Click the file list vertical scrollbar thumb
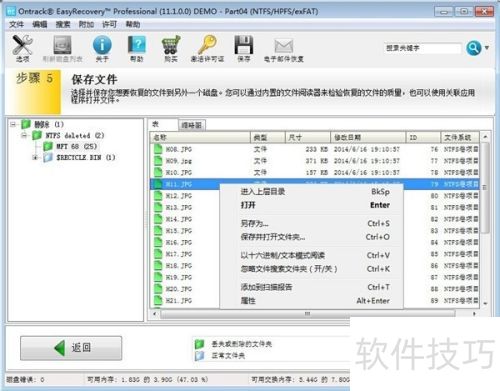 coord(485,188)
